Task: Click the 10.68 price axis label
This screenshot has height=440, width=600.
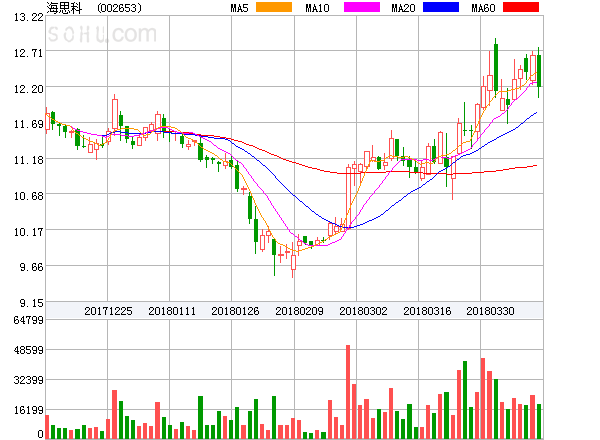Action: (29, 196)
